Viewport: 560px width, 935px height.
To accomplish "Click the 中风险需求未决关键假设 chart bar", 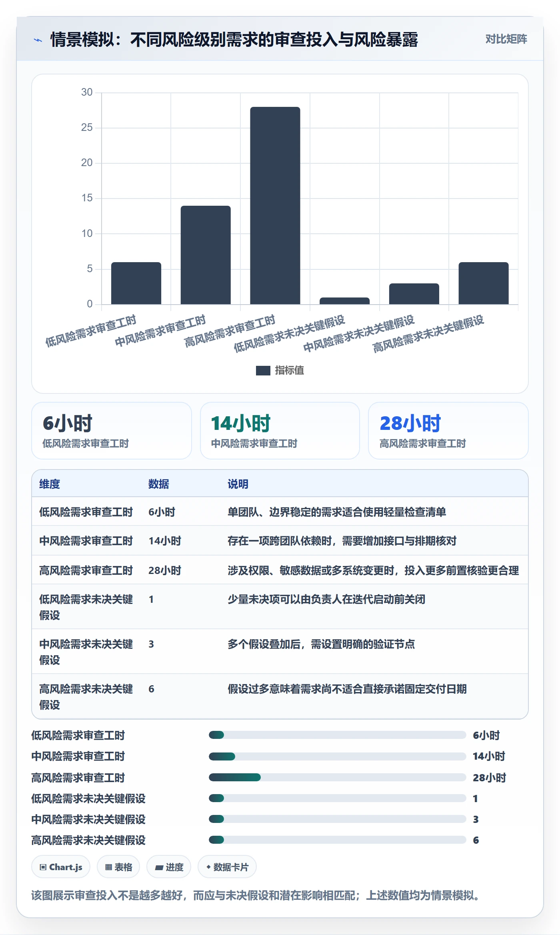I will pos(414,294).
